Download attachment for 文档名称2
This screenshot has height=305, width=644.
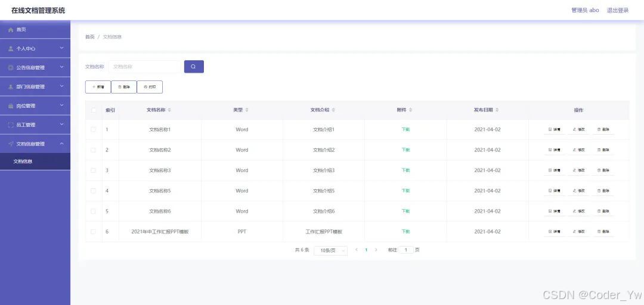[x=406, y=150]
